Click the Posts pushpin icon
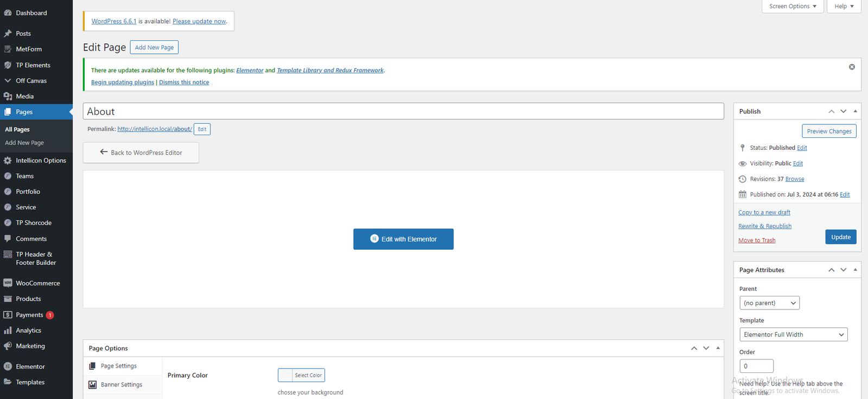 coord(8,33)
